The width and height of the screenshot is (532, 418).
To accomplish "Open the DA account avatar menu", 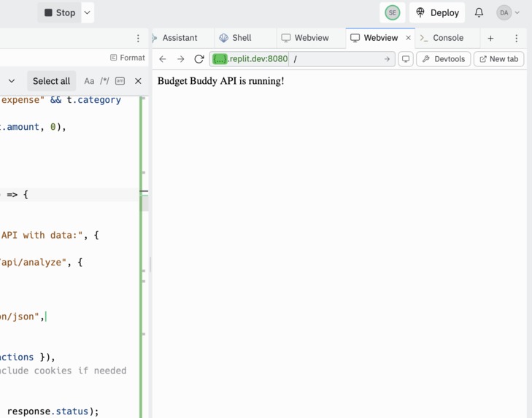I will (x=508, y=12).
